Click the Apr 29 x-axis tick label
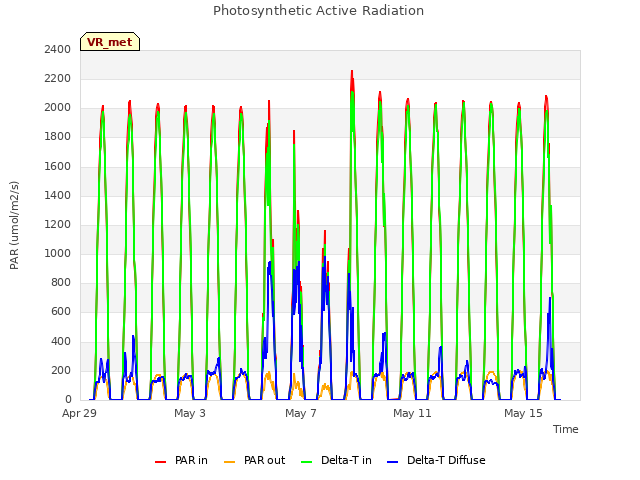The height and width of the screenshot is (480, 640). coord(79,413)
